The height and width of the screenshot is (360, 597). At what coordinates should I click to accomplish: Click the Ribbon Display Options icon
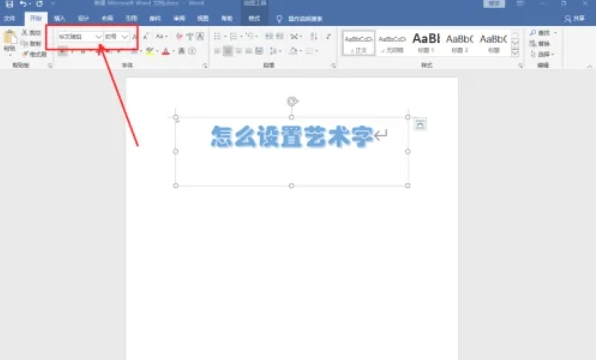520,4
